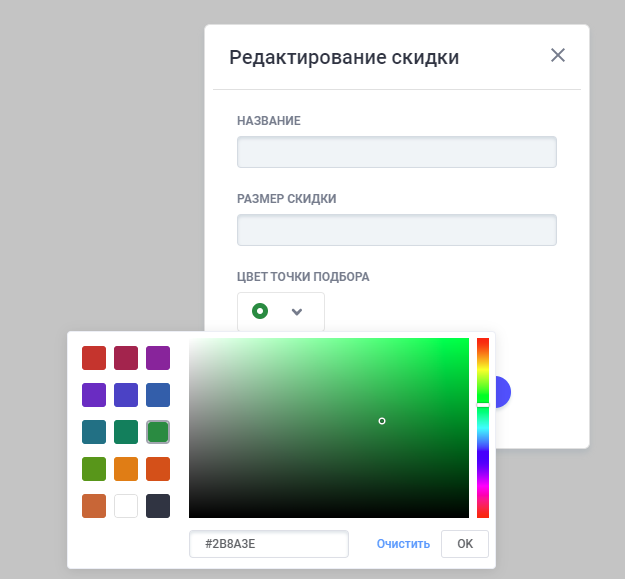Click the Название input field
The height and width of the screenshot is (579, 625).
tap(396, 152)
